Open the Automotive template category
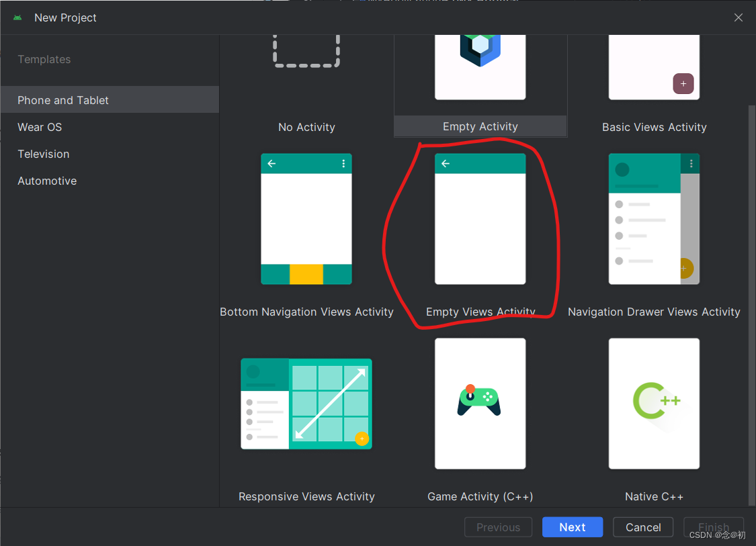Screen dimensions: 756x546 pos(47,180)
